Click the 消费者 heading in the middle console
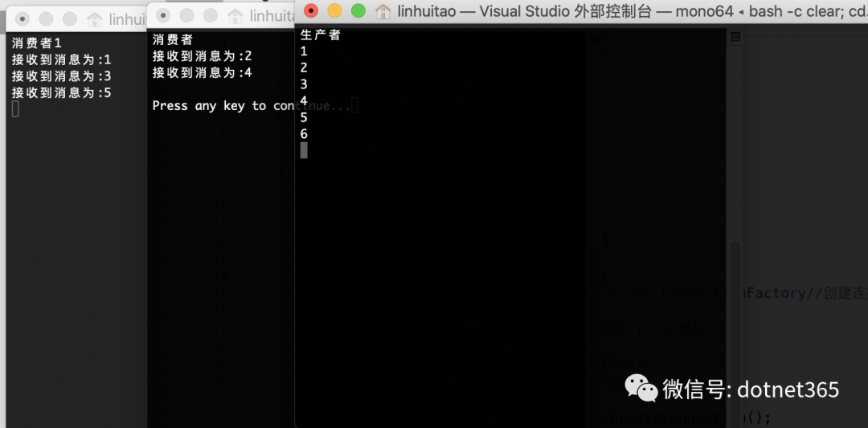Screen dimensions: 868x428 pyautogui.click(x=173, y=40)
